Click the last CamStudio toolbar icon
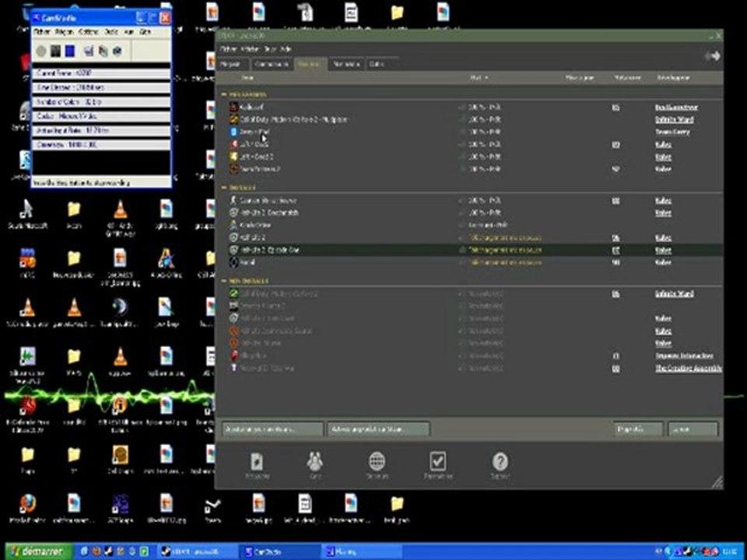 pos(117,51)
